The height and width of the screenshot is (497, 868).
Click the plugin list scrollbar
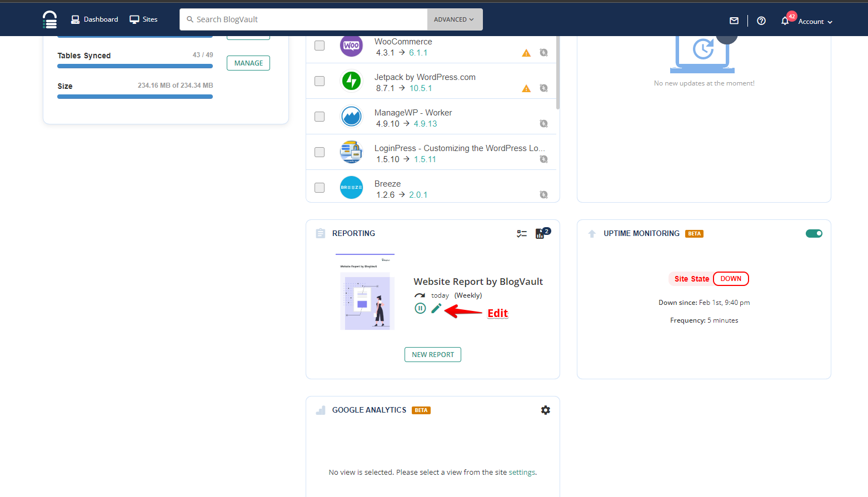(x=558, y=73)
